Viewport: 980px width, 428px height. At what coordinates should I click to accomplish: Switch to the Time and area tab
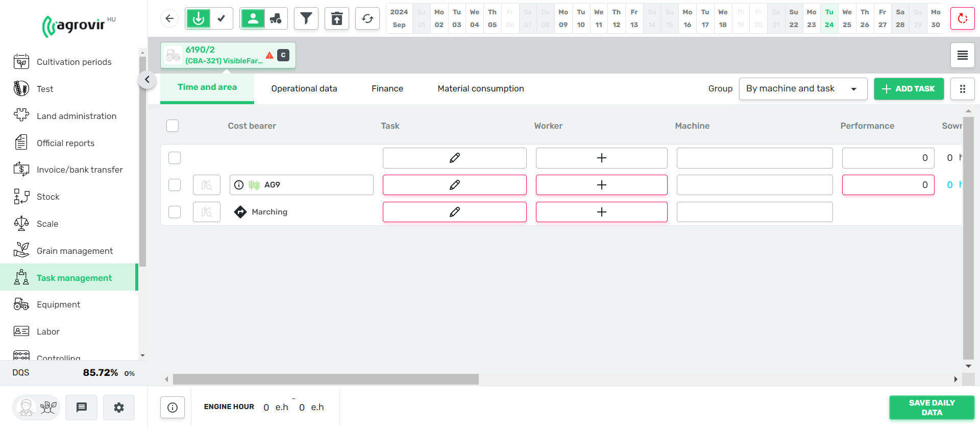(x=207, y=88)
